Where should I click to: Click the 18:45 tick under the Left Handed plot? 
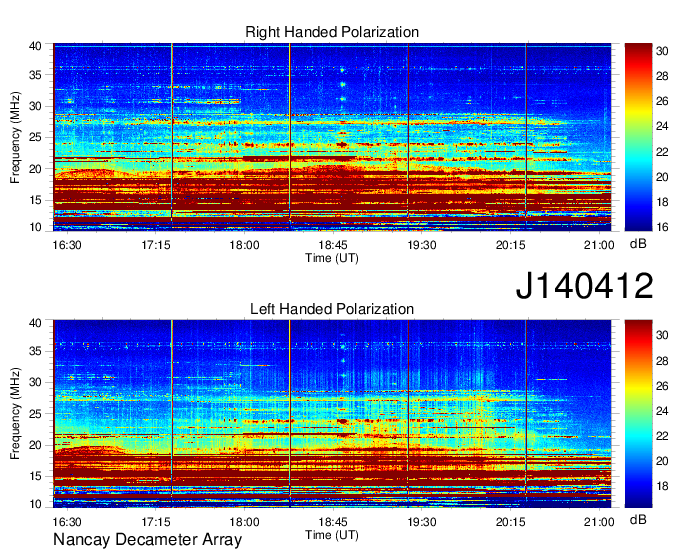point(333,522)
